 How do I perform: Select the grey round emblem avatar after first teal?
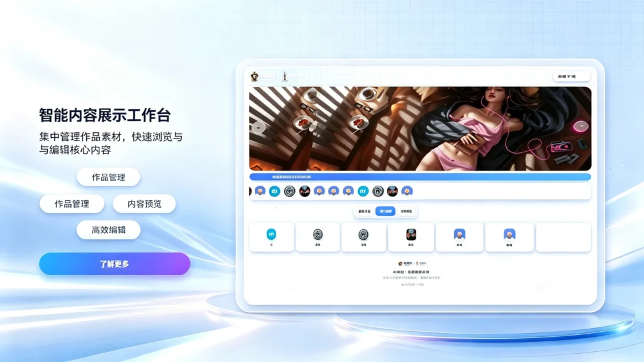pos(289,191)
